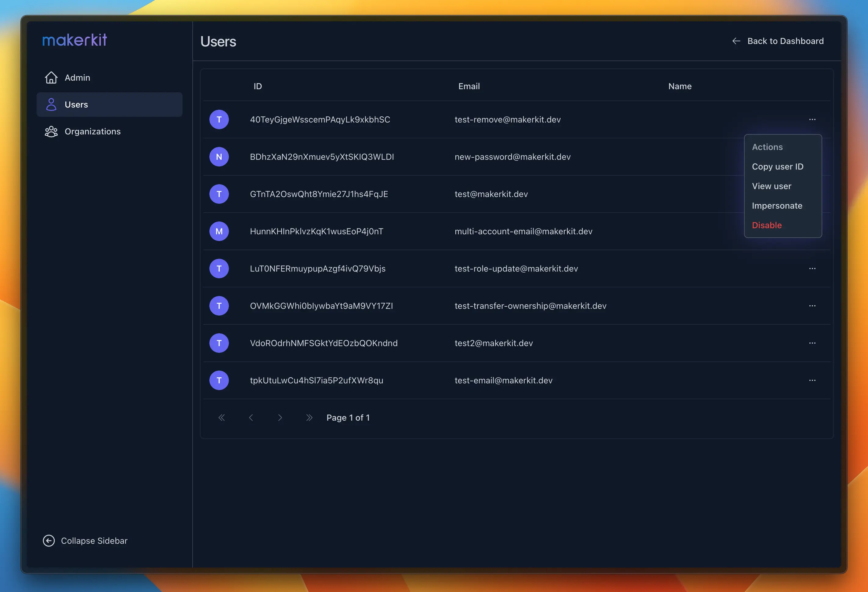Click the back arrow next to Back to Dashboard
Screen dimensions: 868x592
click(736, 41)
